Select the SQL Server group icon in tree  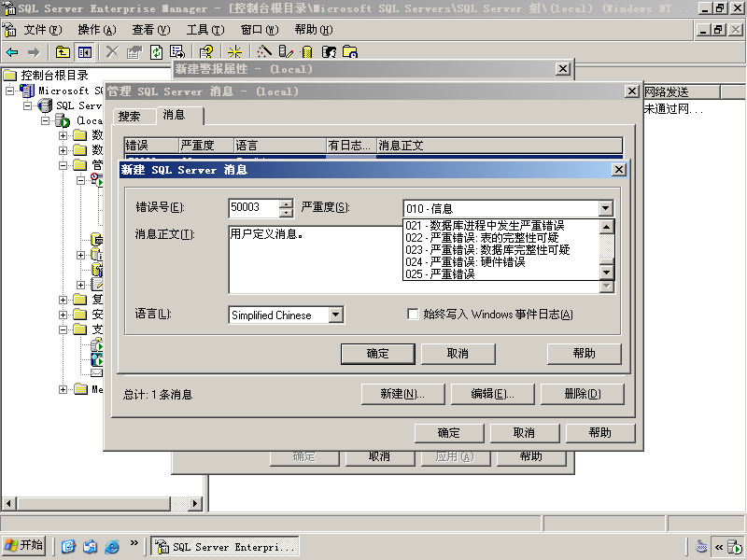click(x=45, y=105)
